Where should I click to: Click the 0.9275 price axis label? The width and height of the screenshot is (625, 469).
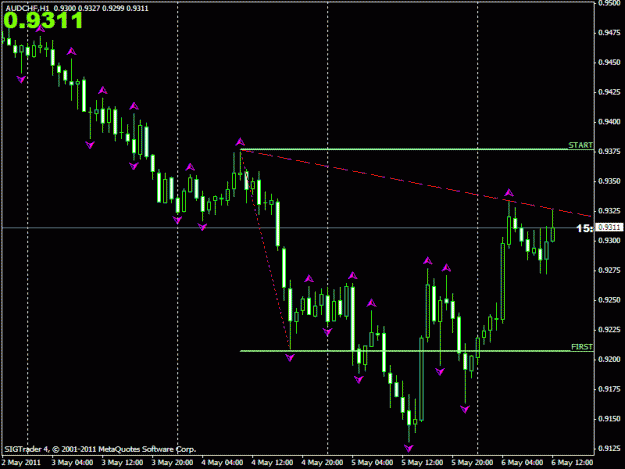[610, 270]
